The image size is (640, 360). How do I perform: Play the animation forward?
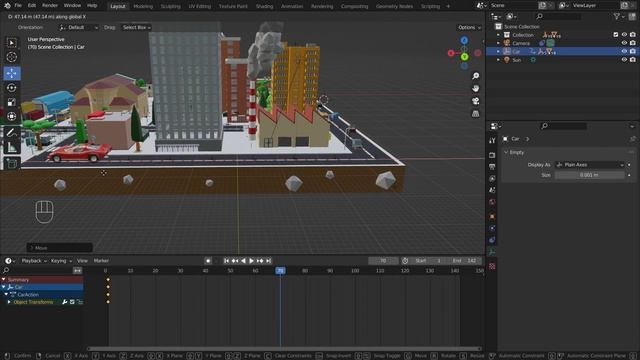click(x=251, y=261)
